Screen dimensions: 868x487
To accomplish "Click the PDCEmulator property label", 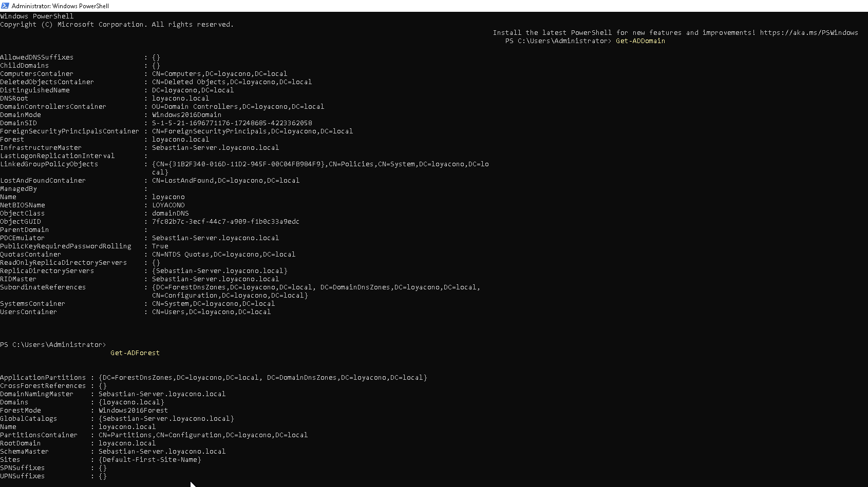I will [x=23, y=238].
